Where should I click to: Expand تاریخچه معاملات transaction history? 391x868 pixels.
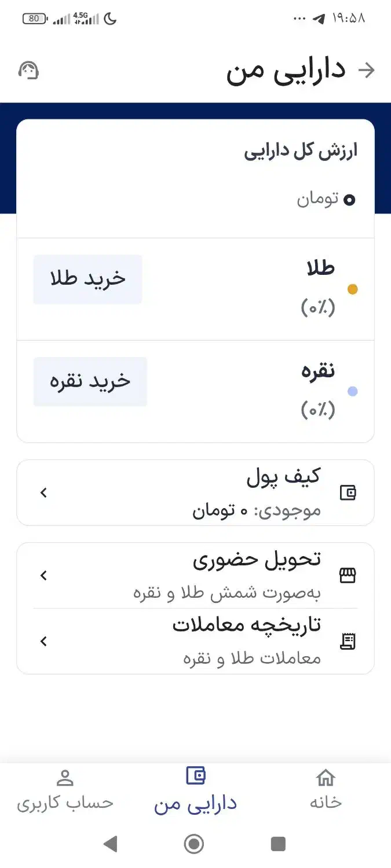[42, 641]
